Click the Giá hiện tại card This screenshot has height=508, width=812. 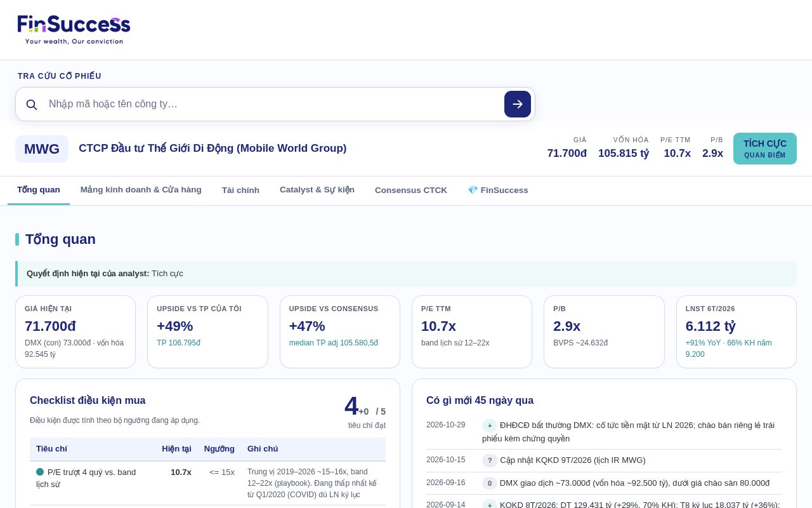[75, 331]
